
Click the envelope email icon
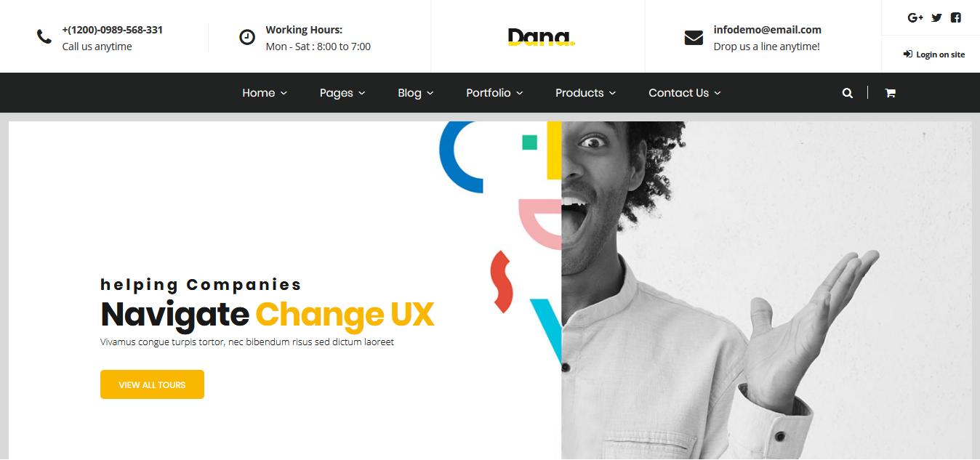694,37
